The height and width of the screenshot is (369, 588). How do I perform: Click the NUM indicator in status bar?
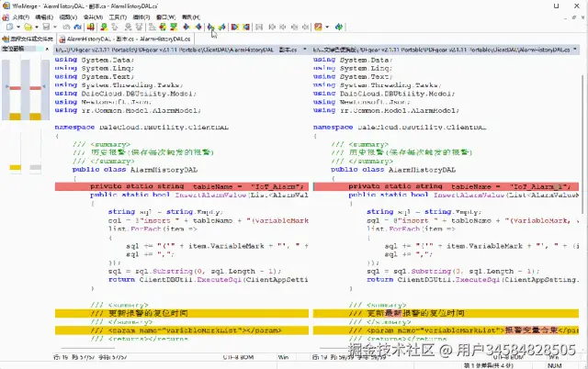click(554, 365)
